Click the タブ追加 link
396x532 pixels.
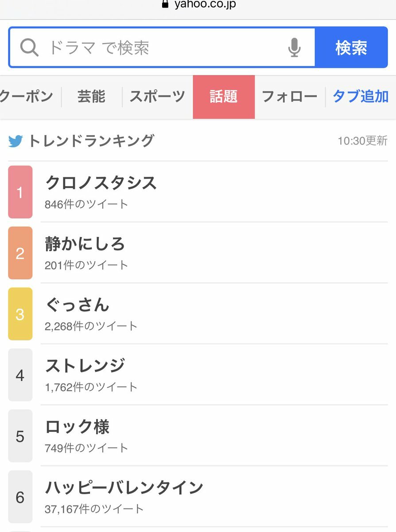click(x=361, y=97)
